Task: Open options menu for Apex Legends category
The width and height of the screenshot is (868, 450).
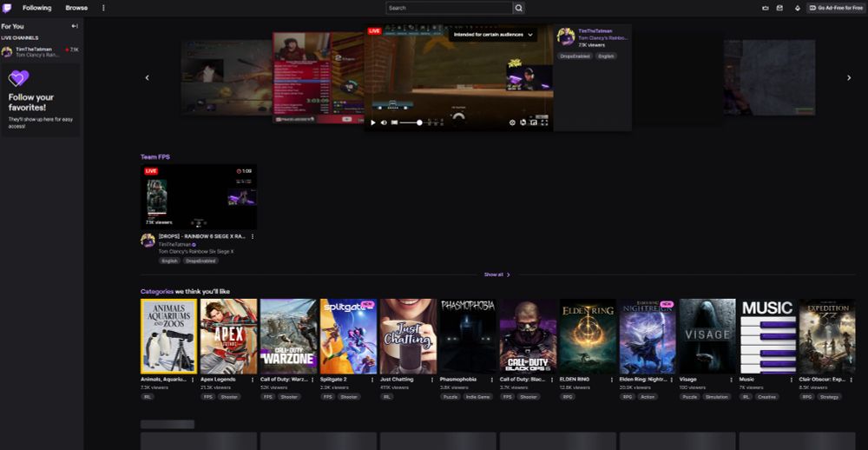Action: pos(253,380)
